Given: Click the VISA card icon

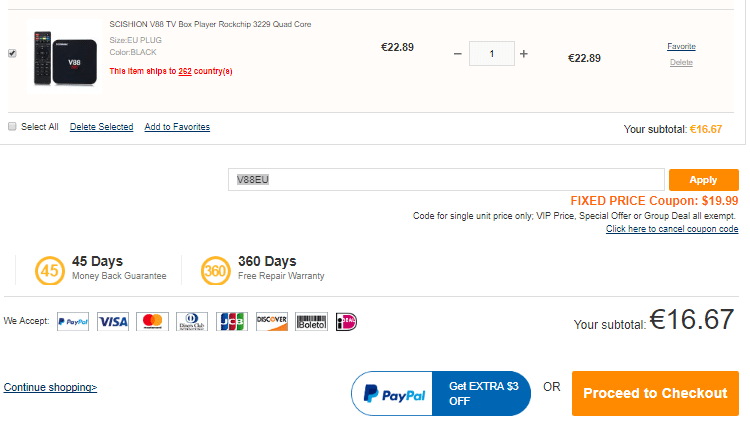Looking at the screenshot, I should point(113,322).
